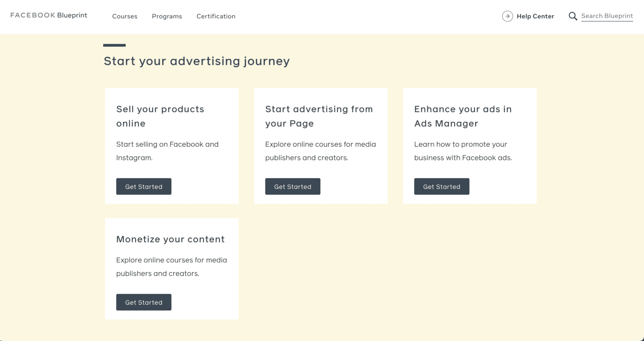
Task: Open the Courses menu item
Action: (125, 16)
